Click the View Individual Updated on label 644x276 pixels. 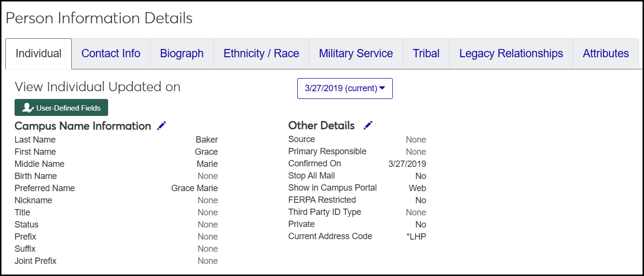97,87
